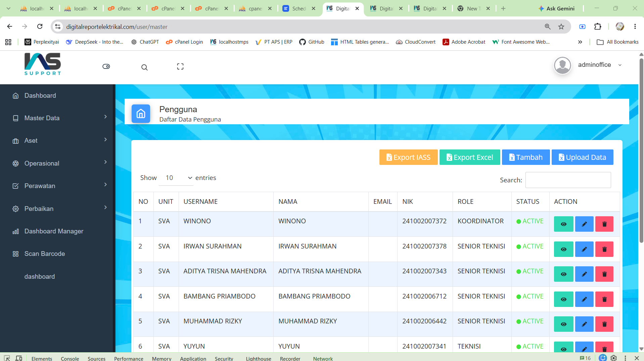Open DevTools settings gear icon
This screenshot has height=361, width=644.
pos(613,358)
